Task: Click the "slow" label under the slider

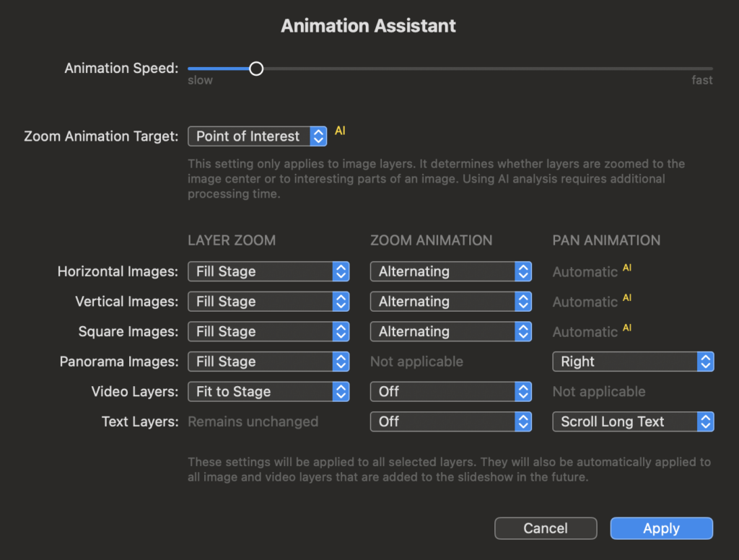Action: [x=201, y=80]
